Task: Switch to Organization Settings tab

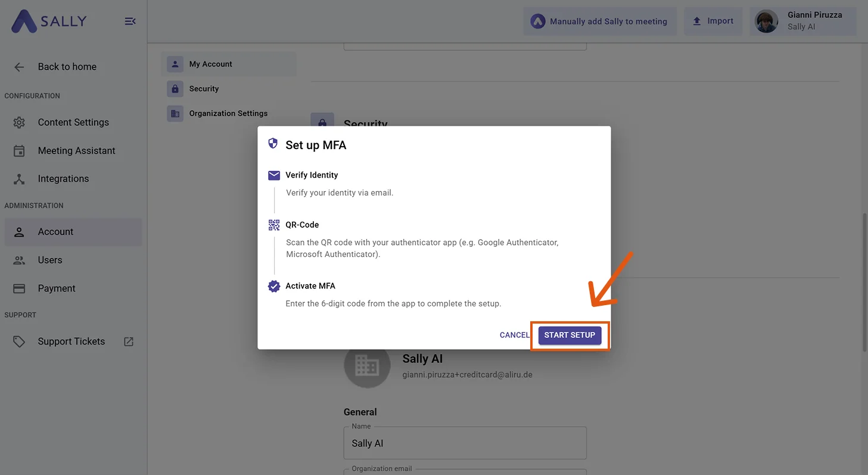Action: pyautogui.click(x=229, y=113)
